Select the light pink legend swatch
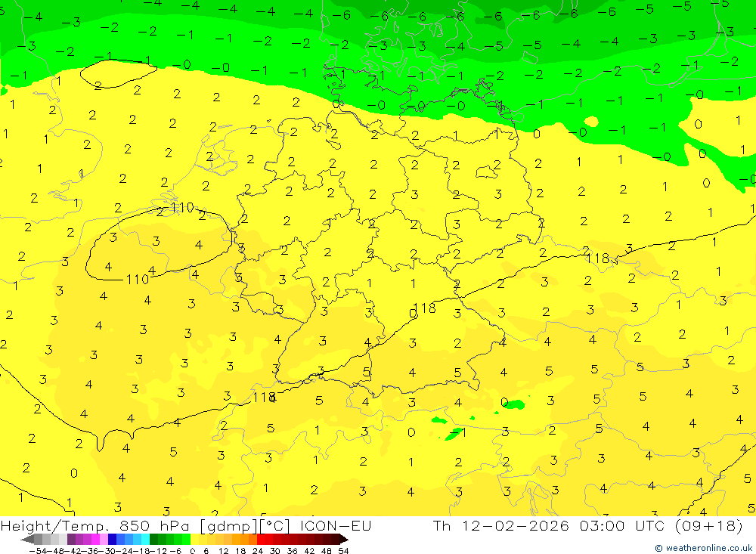The height and width of the screenshot is (554, 756). point(104,539)
